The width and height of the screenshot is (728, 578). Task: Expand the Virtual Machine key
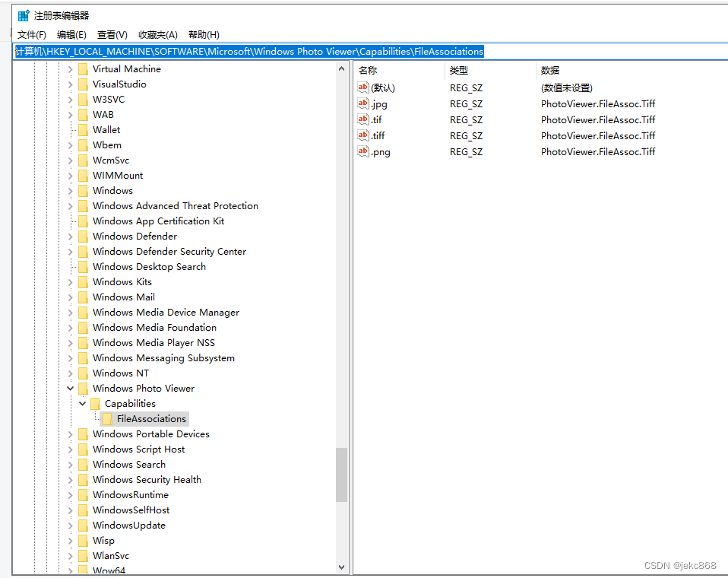pos(70,69)
